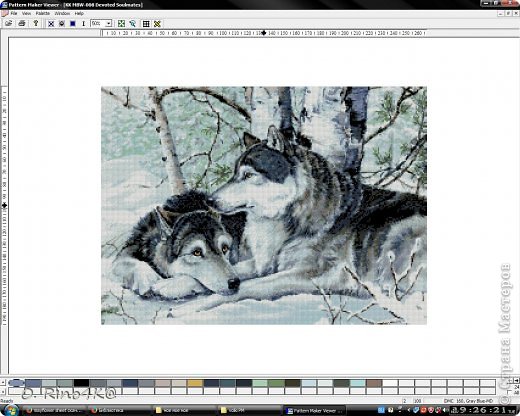Click the Open file toolbar icon
This screenshot has height=416, width=520.
(8, 23)
